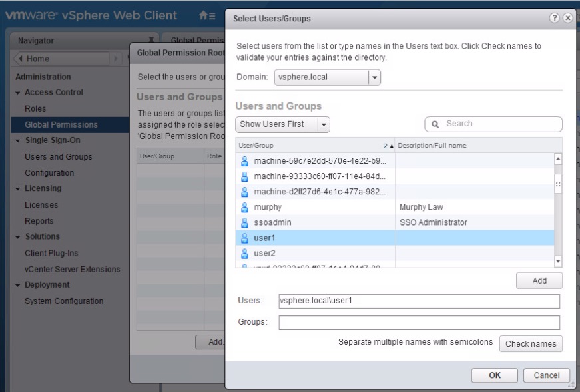580x392 pixels.
Task: Click the Add button below the user list
Action: point(539,280)
